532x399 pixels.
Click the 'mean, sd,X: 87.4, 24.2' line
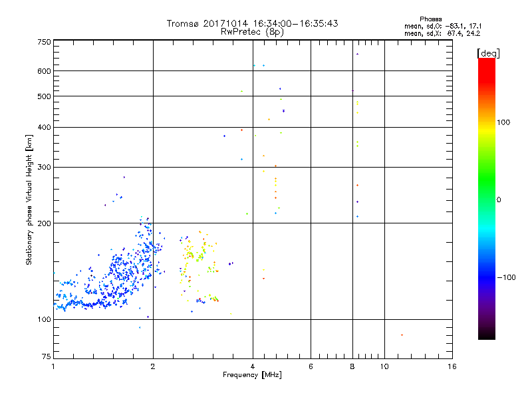click(x=442, y=33)
